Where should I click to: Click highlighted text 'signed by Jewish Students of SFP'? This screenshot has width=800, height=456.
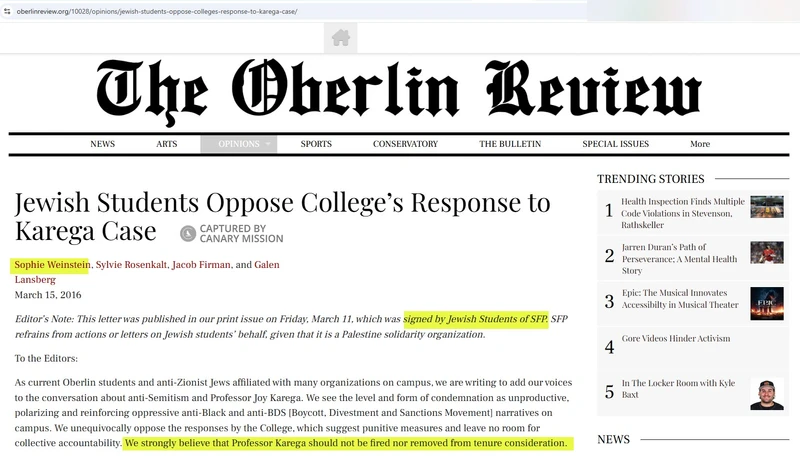click(x=476, y=319)
